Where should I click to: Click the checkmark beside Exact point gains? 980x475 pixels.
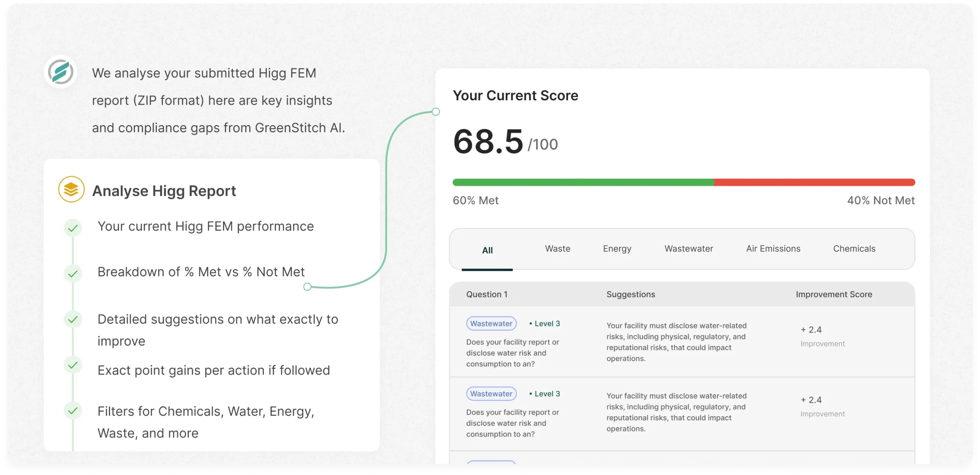tap(73, 365)
